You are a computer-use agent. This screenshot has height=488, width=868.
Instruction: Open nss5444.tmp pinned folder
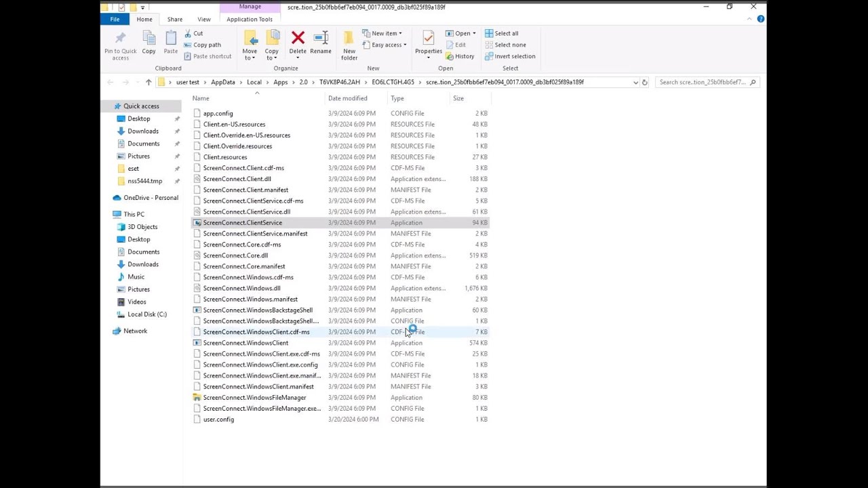pyautogui.click(x=144, y=181)
